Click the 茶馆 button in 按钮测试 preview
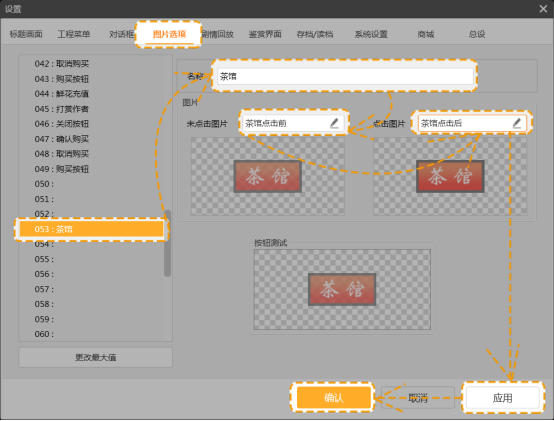The image size is (554, 421). click(x=342, y=289)
